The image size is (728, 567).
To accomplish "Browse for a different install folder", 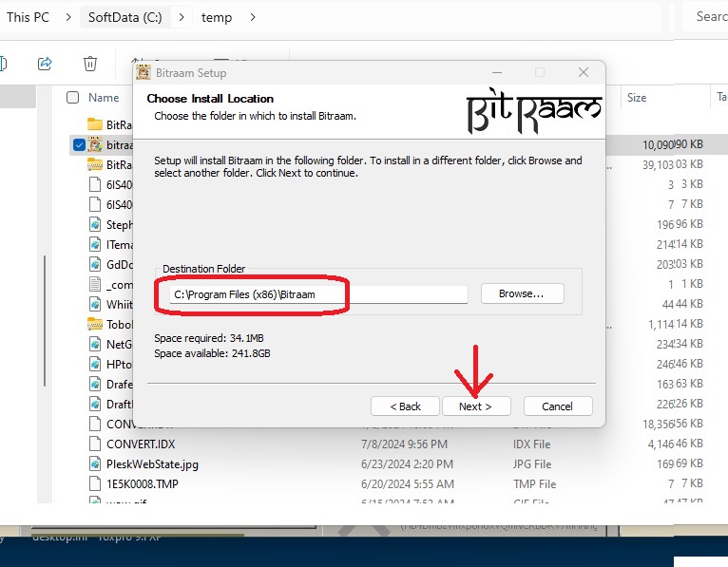I will (523, 293).
